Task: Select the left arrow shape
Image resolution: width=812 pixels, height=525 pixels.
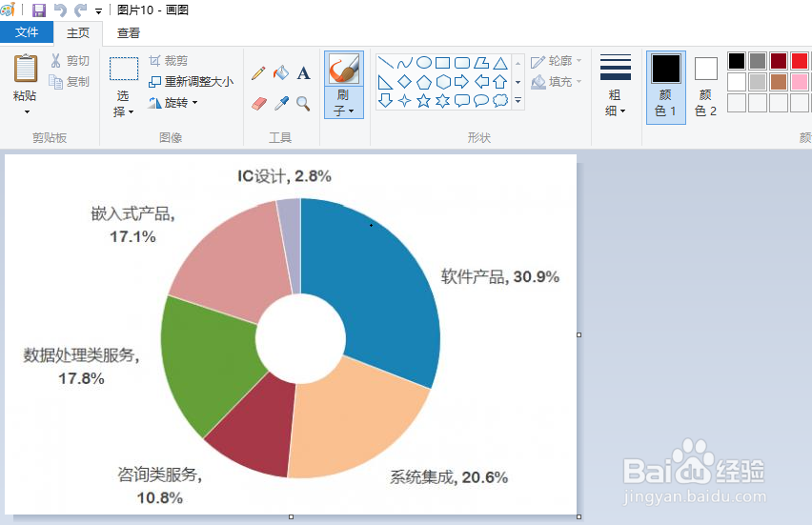Action: [481, 82]
